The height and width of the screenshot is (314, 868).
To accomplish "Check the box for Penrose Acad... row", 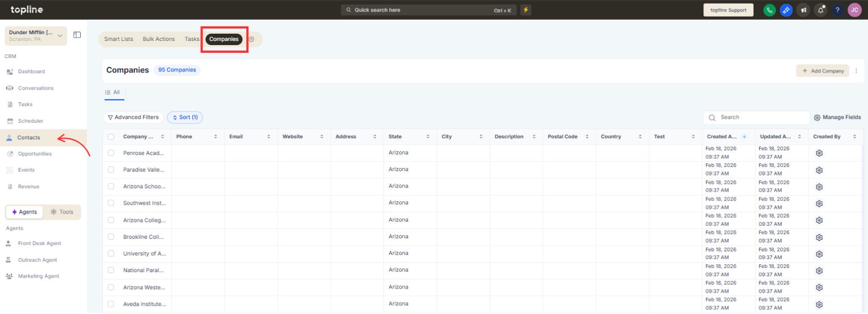I will click(x=111, y=153).
